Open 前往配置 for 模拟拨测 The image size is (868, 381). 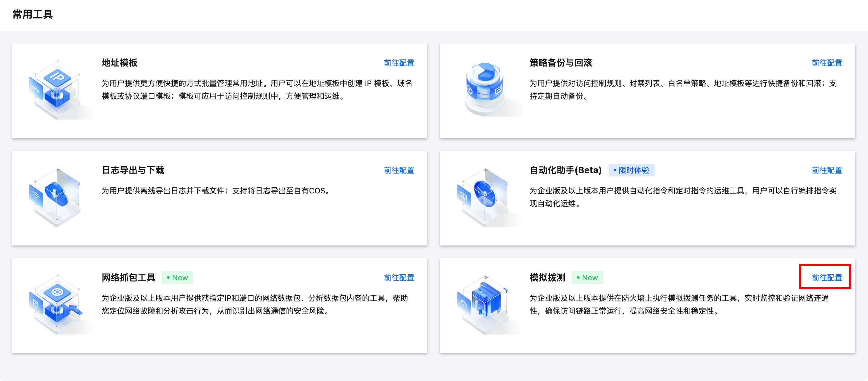pos(826,277)
